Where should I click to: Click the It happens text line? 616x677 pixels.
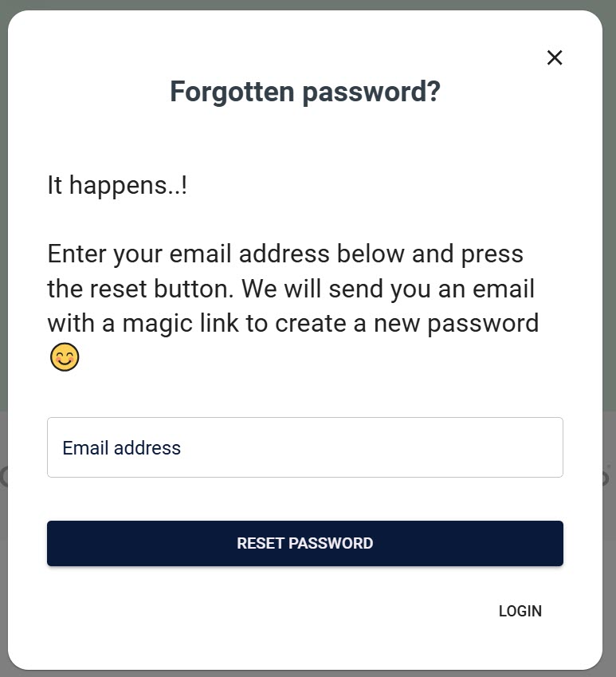(116, 185)
